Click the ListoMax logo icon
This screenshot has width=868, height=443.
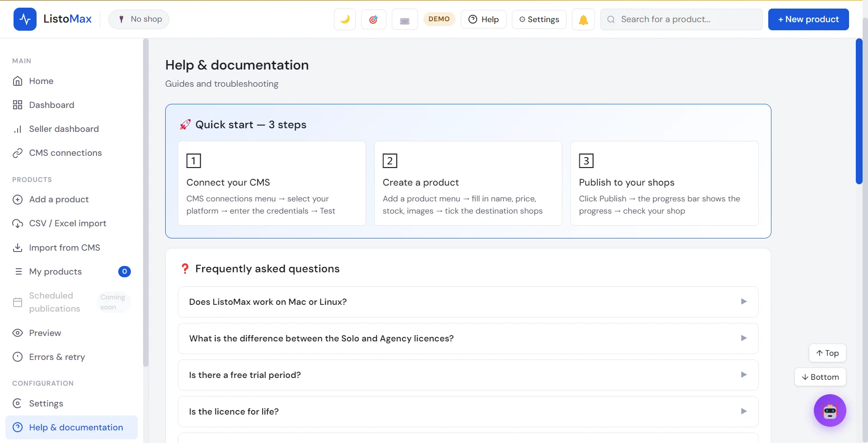coord(25,19)
